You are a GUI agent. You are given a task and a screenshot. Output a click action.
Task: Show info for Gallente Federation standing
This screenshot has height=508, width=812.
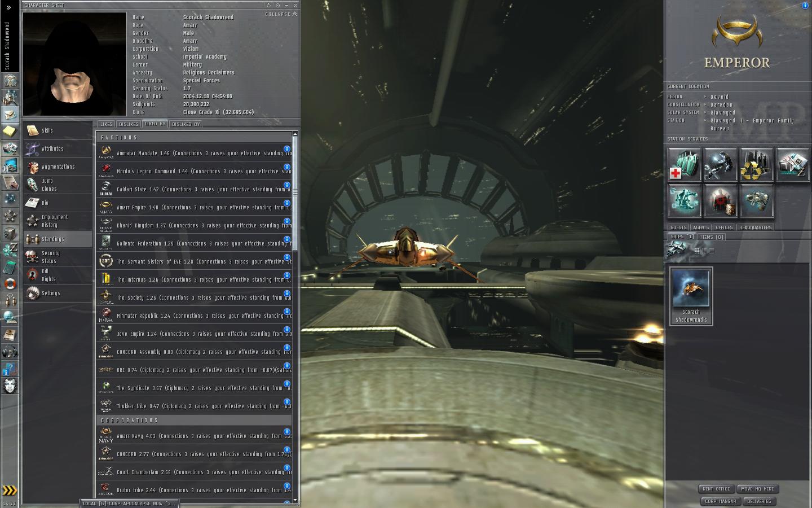[287, 239]
